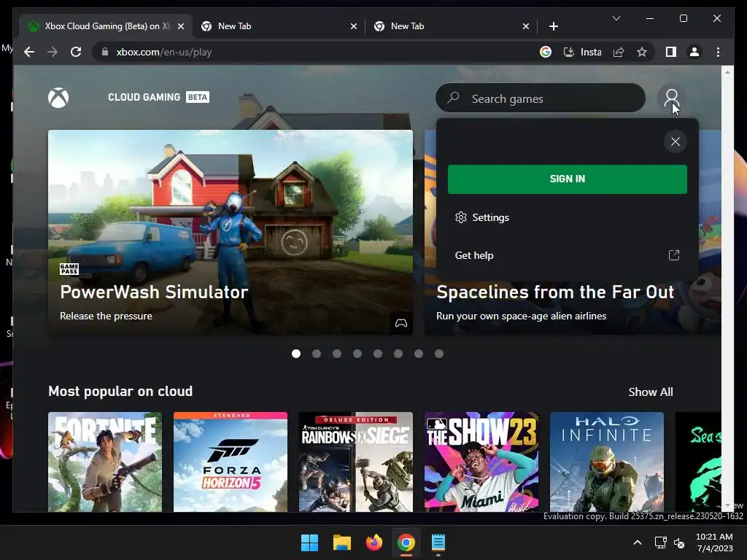This screenshot has height=560, width=747.
Task: Open the PowerWash Simulator banner
Action: point(230,232)
